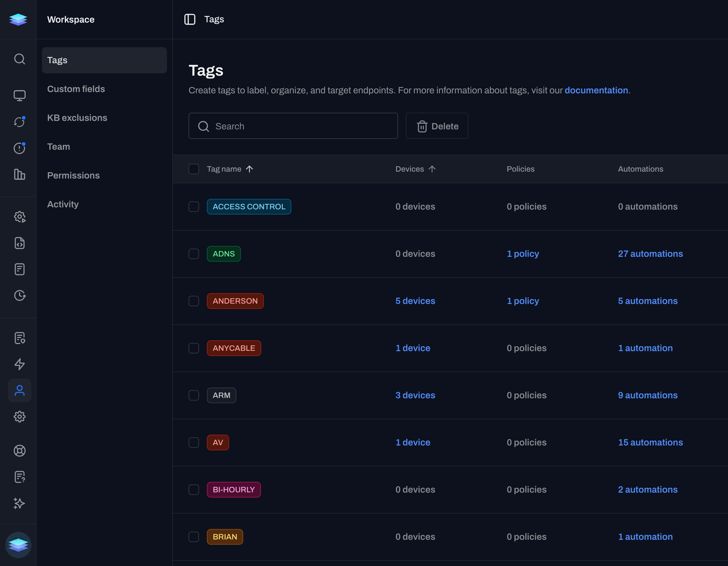Open the settings gear icon near the bottom
This screenshot has height=566, width=728.
(19, 417)
